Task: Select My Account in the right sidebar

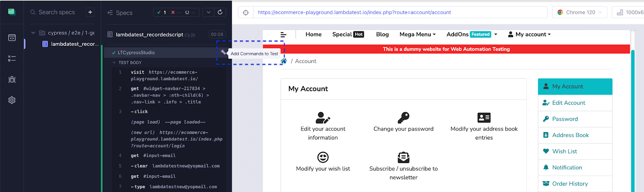Action: tap(575, 86)
